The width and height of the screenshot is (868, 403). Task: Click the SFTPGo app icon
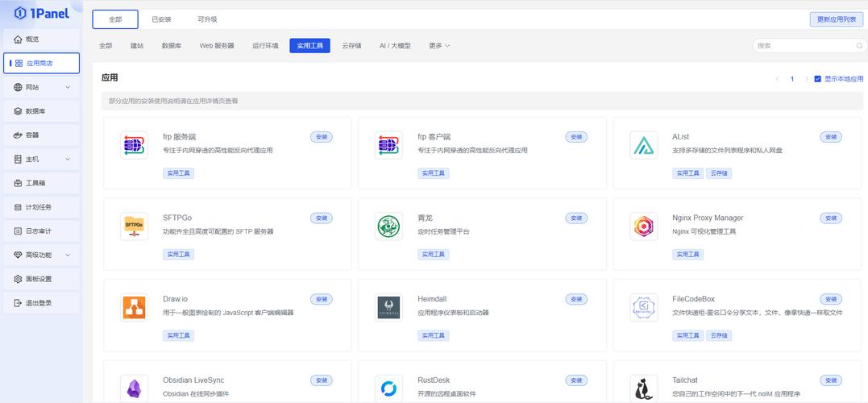click(x=134, y=226)
